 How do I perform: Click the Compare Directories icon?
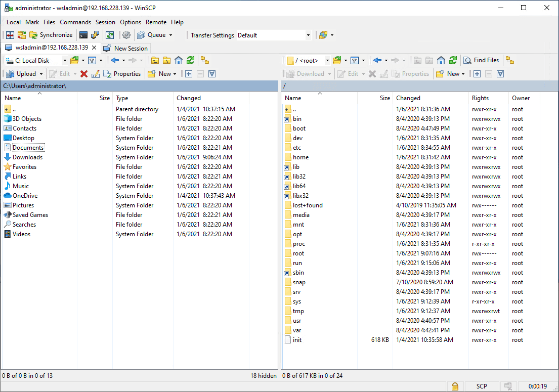[x=10, y=35]
